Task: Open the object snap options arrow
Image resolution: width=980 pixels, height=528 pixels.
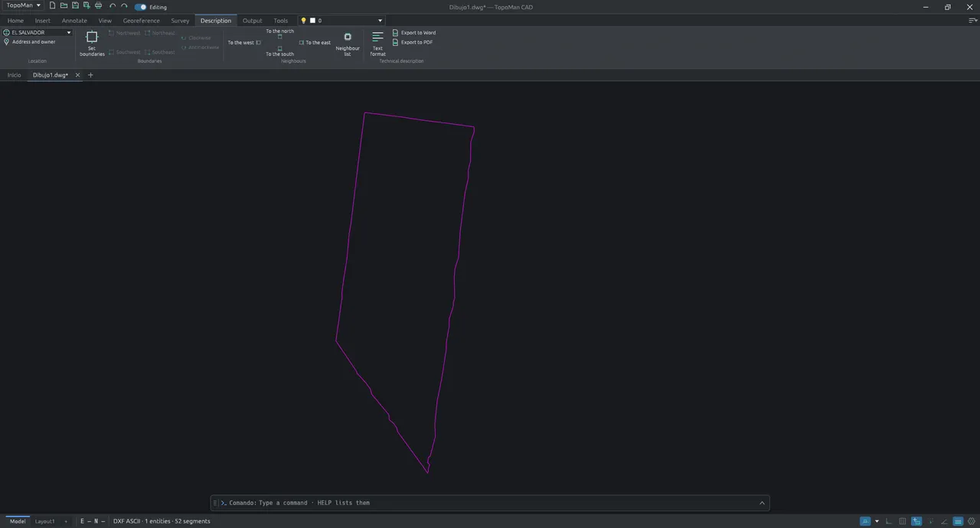Action: pyautogui.click(x=877, y=521)
